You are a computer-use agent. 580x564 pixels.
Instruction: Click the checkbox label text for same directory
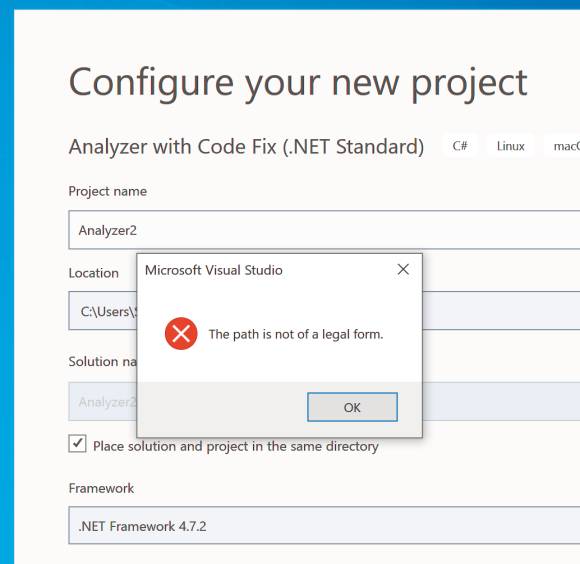(236, 446)
